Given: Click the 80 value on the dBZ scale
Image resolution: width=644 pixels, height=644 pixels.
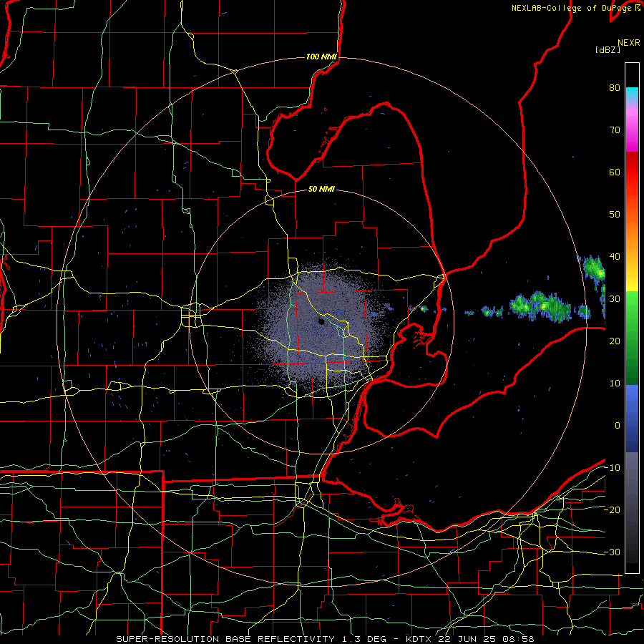Looking at the screenshot, I should pyautogui.click(x=615, y=87).
